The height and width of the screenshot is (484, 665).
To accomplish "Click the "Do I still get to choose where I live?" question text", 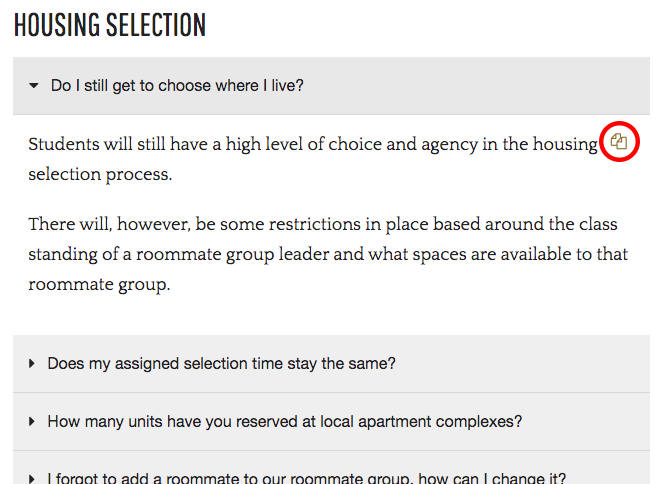I will tap(177, 86).
